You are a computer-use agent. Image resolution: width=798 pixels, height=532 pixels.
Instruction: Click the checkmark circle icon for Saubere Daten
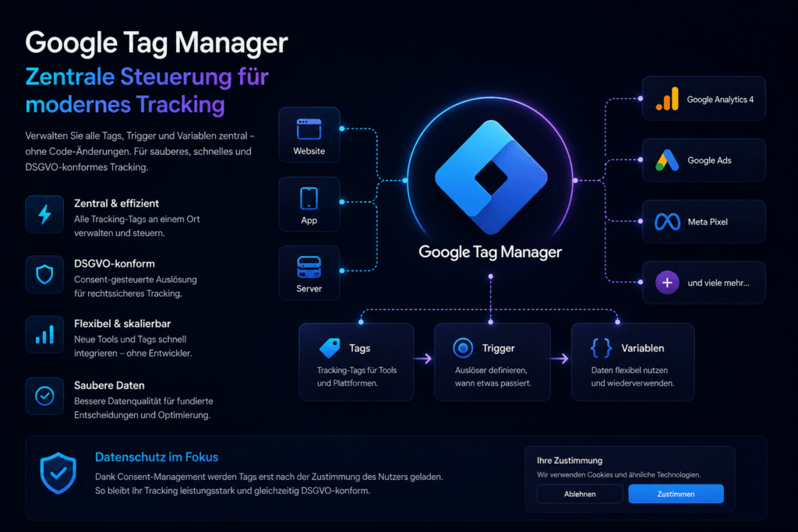44,396
